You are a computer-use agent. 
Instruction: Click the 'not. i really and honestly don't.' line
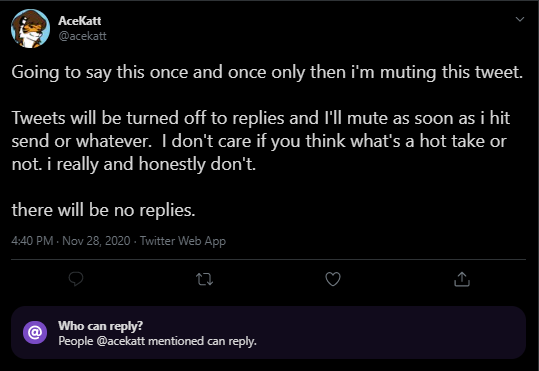point(134,164)
